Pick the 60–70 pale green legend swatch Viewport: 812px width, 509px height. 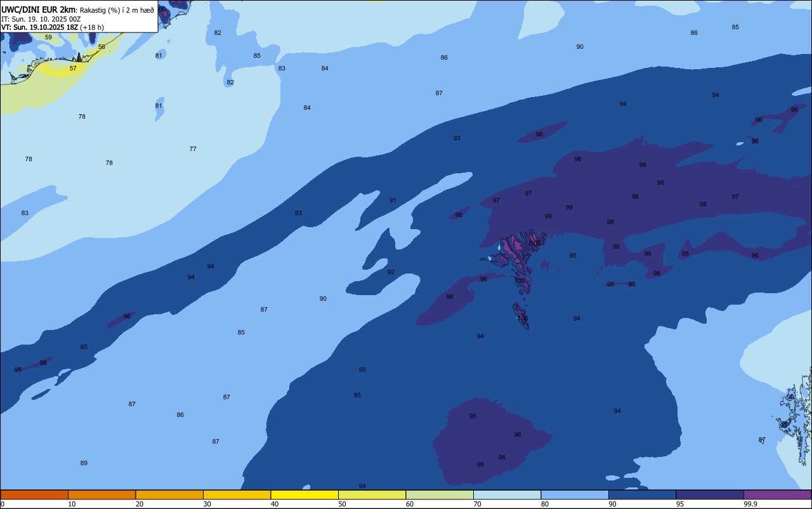click(x=440, y=494)
